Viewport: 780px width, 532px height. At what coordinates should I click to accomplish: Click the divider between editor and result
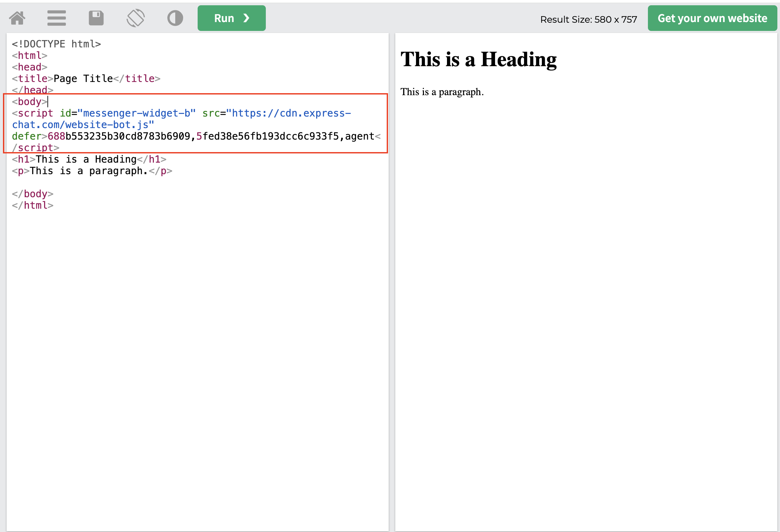pos(392,282)
